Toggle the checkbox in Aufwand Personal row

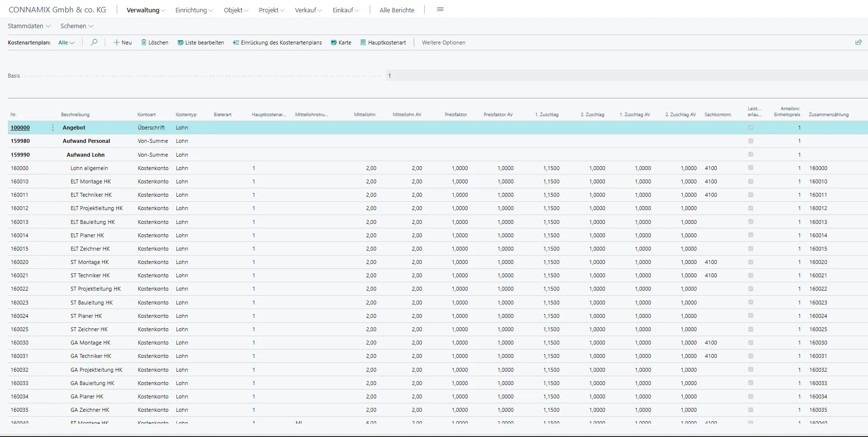click(751, 141)
